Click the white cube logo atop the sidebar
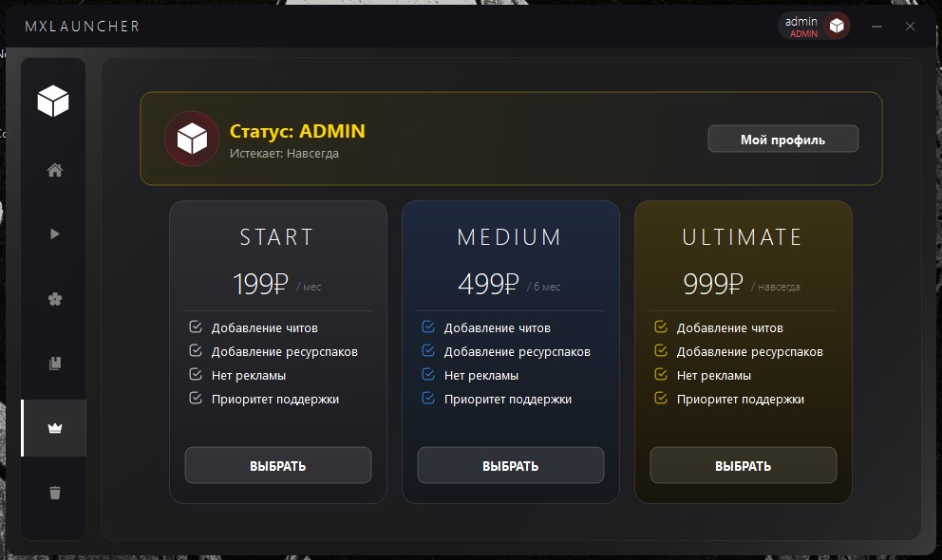The width and height of the screenshot is (942, 560). 53,100
